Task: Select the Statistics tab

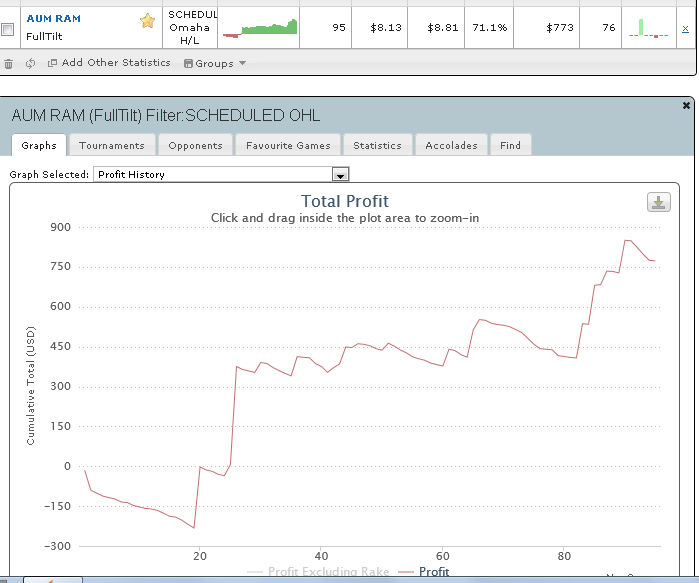Action: [x=377, y=145]
